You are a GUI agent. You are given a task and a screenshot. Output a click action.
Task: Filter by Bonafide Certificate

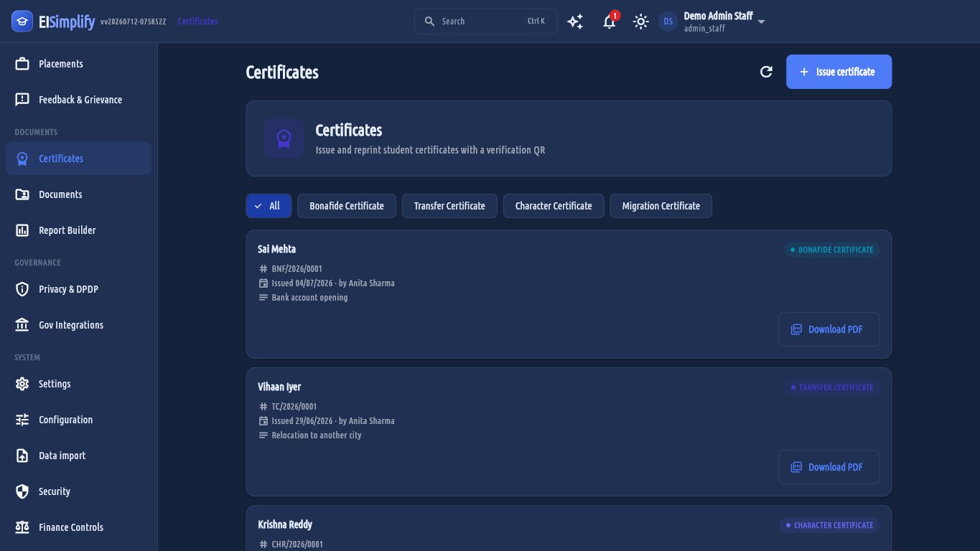347,206
